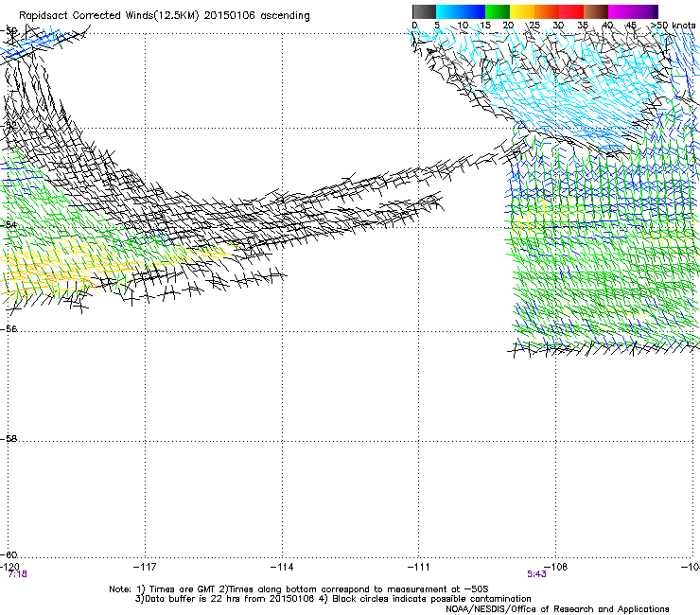This screenshot has height=615, width=700.
Task: Click the '10' legend tick label
Action: 463,26
